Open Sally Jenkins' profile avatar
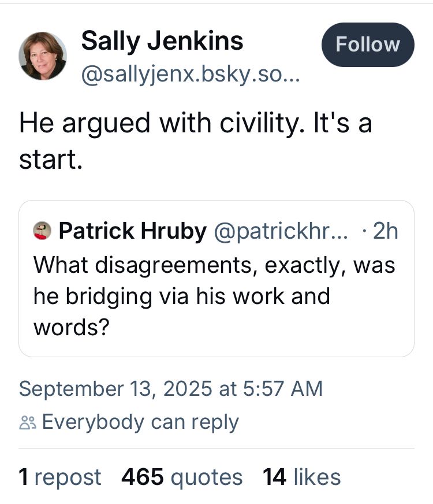The height and width of the screenshot is (504, 433). click(x=43, y=56)
